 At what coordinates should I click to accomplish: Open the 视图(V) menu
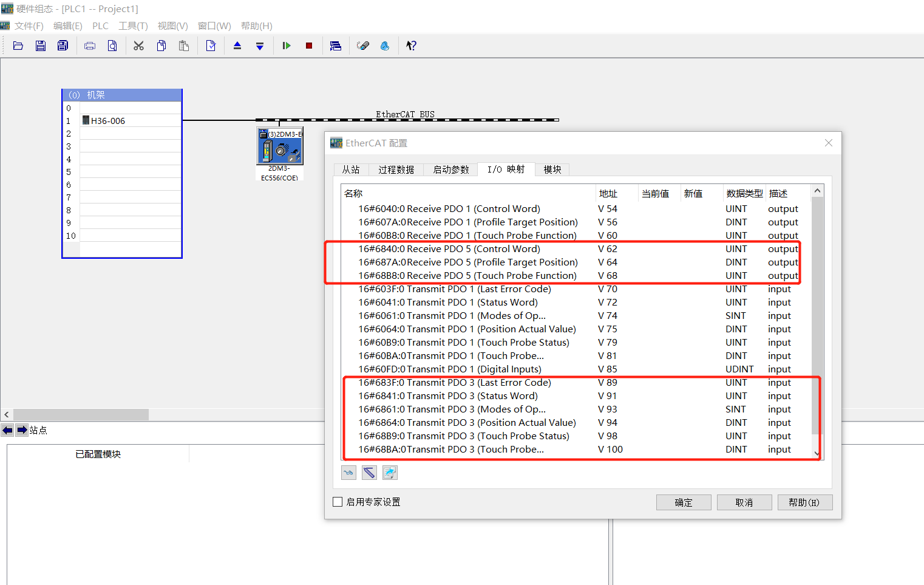tap(172, 26)
